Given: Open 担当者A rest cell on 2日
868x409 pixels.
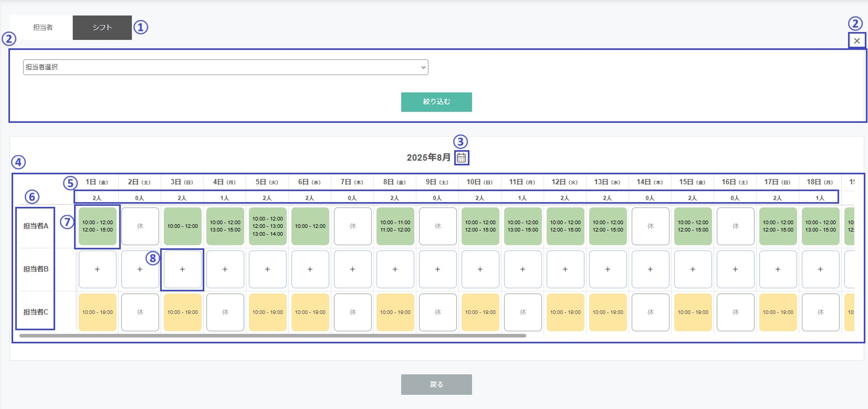Looking at the screenshot, I should click(x=140, y=226).
